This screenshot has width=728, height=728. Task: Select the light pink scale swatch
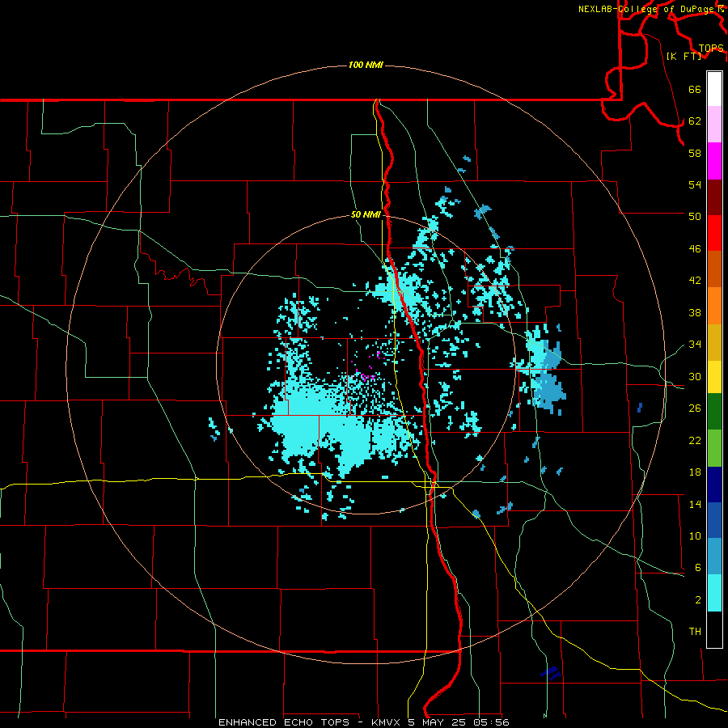coord(714,125)
